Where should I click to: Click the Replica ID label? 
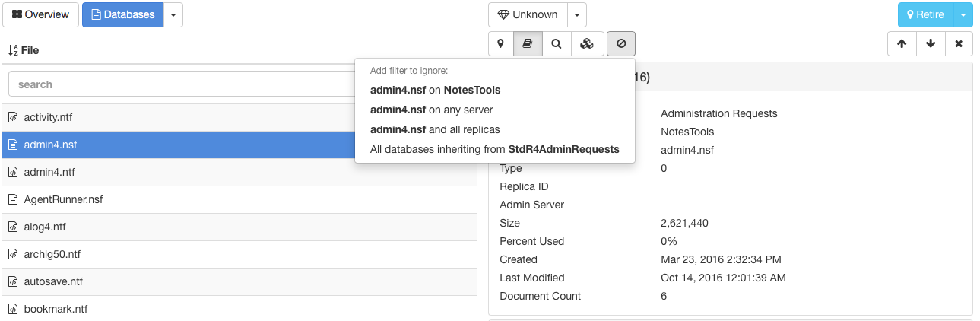524,186
